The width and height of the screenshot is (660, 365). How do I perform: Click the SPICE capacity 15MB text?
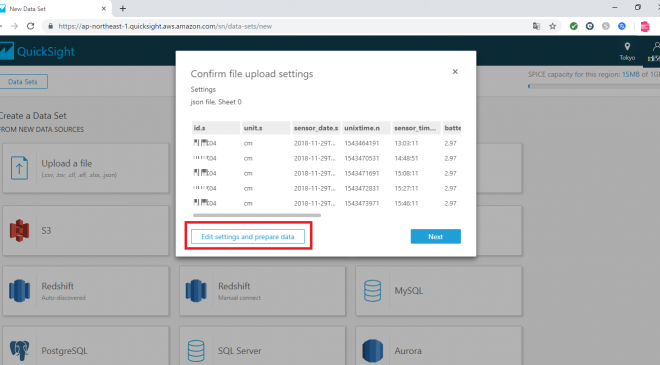click(631, 74)
